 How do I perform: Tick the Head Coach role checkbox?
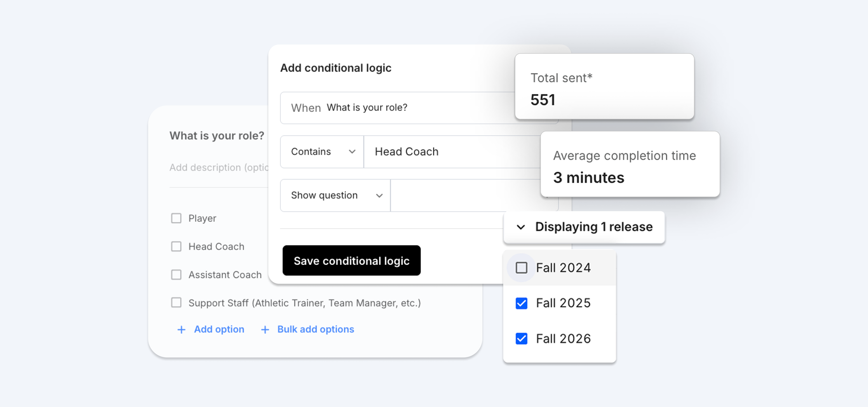(176, 247)
